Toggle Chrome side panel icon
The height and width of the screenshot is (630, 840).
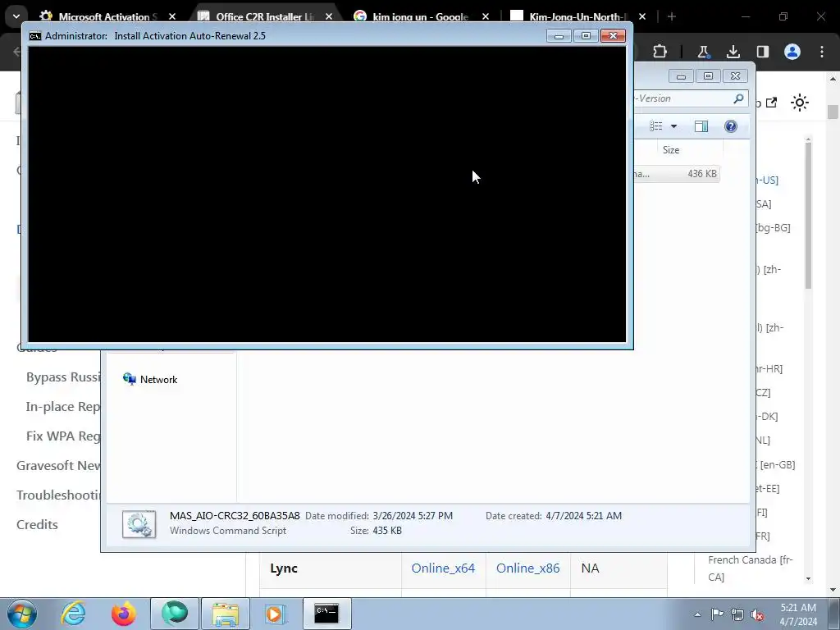click(763, 52)
